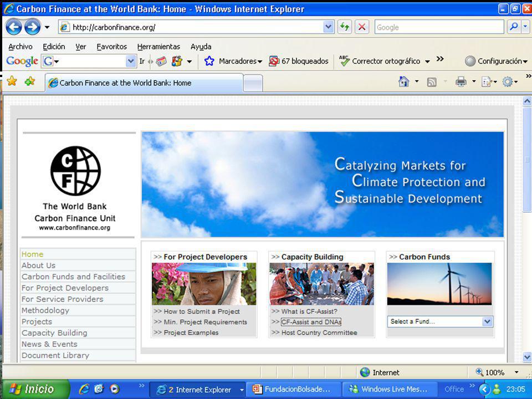This screenshot has width=532, height=399.
Task: Click the Home page house icon
Action: click(404, 81)
